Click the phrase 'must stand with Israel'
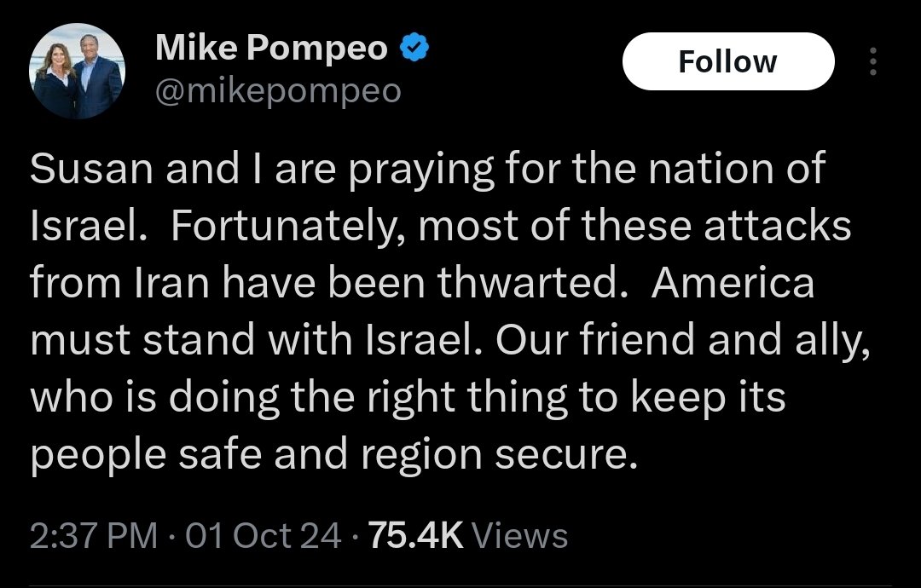The height and width of the screenshot is (588, 921). (238, 340)
